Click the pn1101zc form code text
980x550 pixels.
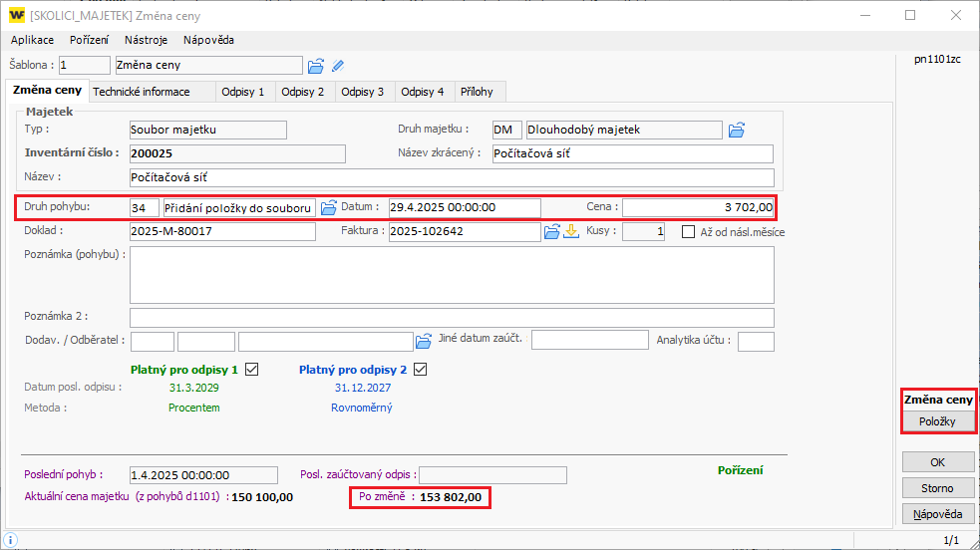click(x=937, y=60)
